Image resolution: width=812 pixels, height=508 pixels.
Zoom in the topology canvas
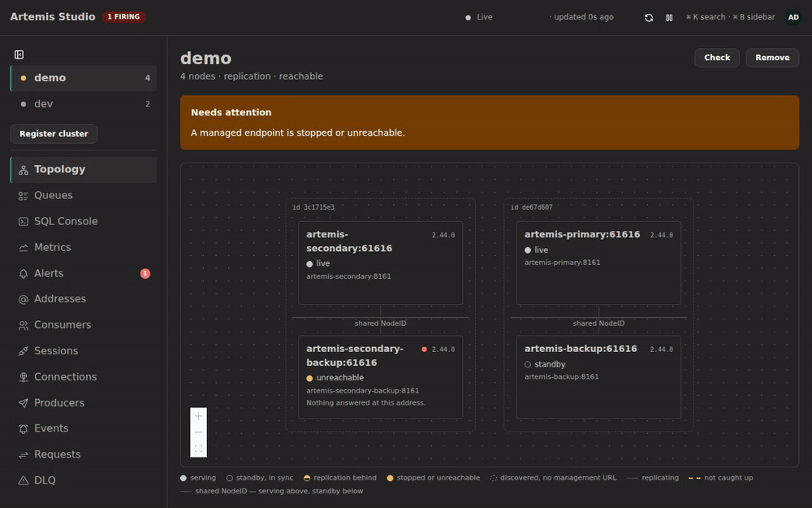pos(198,415)
